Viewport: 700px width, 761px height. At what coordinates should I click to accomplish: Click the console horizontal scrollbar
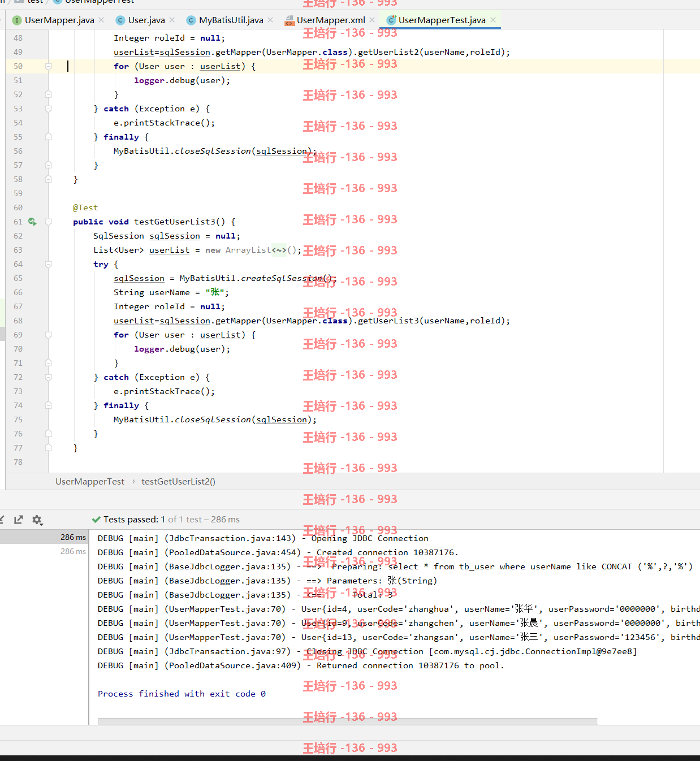pos(348,721)
